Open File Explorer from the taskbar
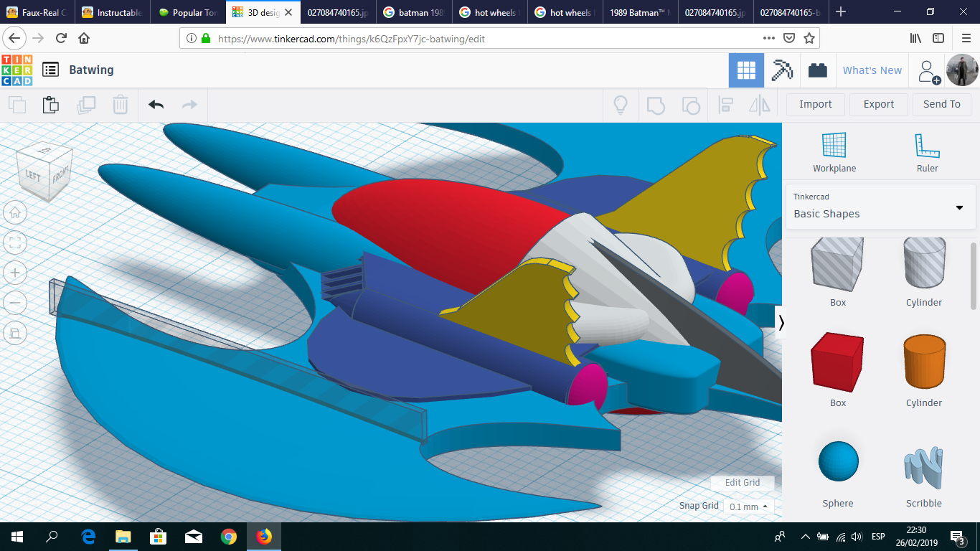Viewport: 980px width, 551px height. [x=123, y=536]
